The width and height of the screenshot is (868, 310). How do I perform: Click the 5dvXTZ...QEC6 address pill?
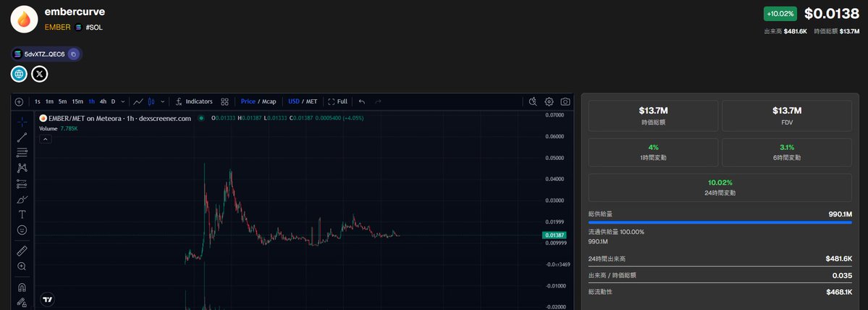[x=46, y=54]
